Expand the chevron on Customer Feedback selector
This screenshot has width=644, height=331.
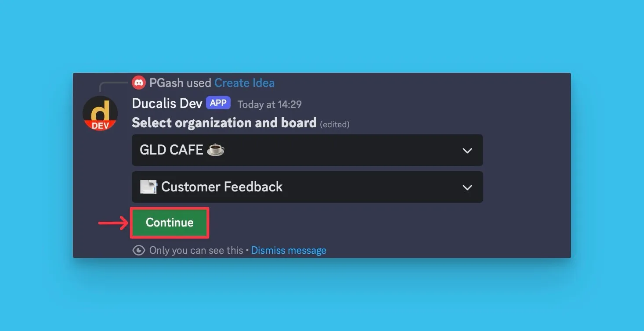point(467,187)
